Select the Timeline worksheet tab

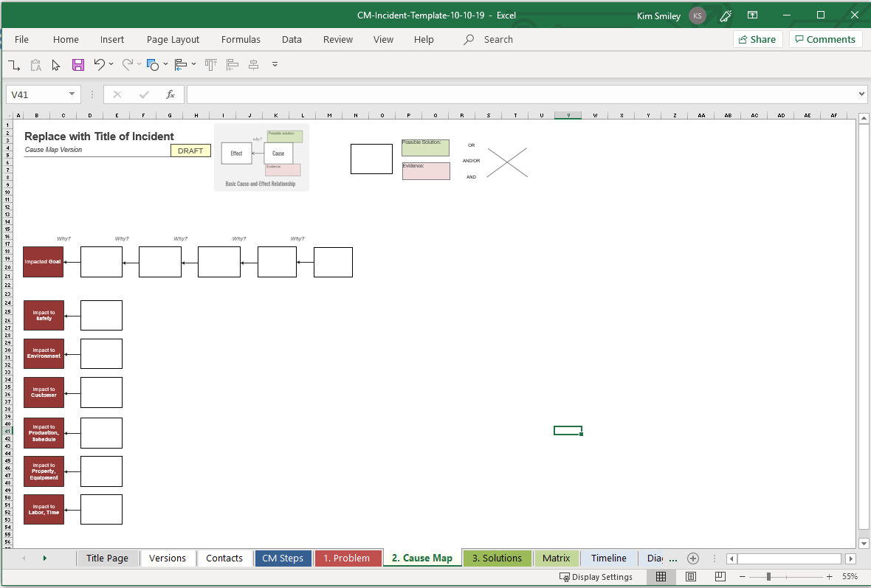[x=608, y=558]
